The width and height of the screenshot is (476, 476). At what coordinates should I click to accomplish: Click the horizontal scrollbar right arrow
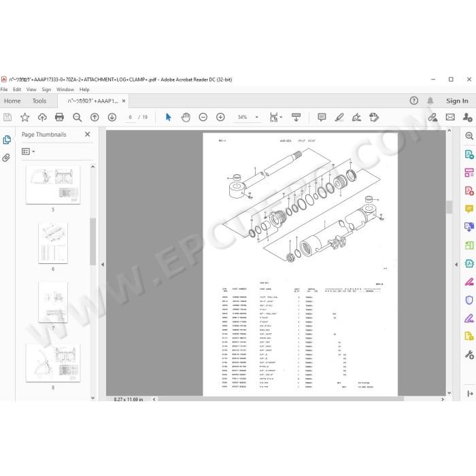(x=442, y=399)
